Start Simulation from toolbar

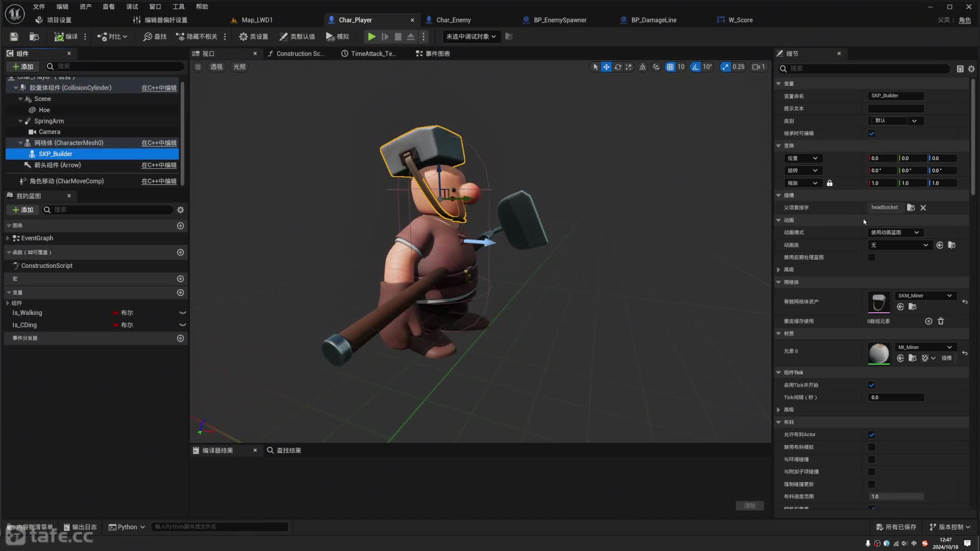(x=337, y=36)
